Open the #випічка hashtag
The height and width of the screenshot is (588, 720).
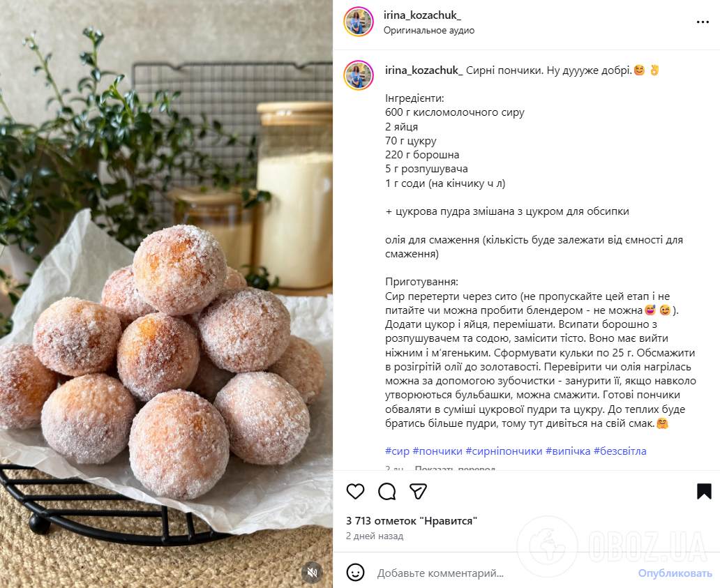click(x=567, y=451)
